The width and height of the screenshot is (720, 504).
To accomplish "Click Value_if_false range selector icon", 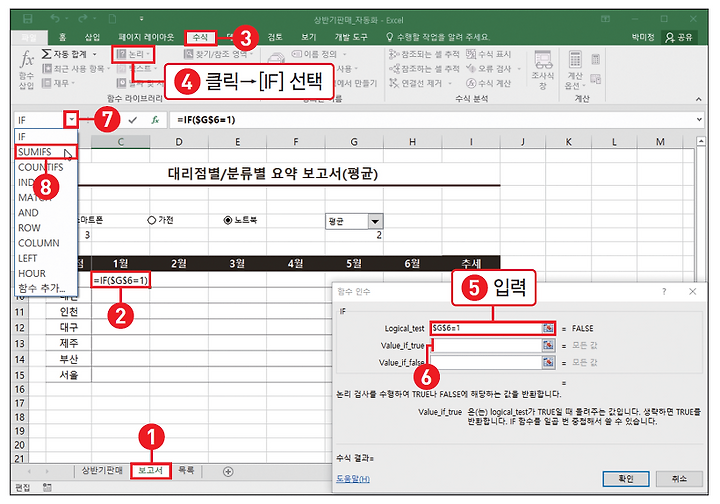I will click(548, 362).
